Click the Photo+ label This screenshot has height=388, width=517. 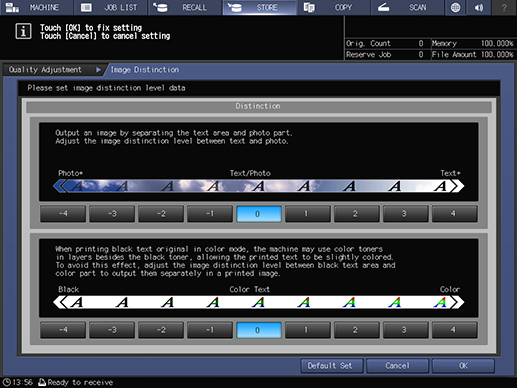(x=70, y=173)
